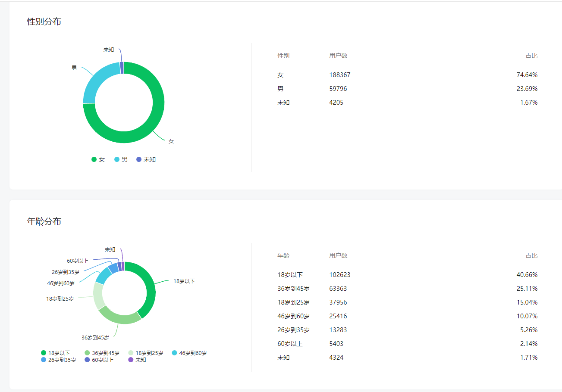Viewport: 562px width, 392px height.
Task: Toggle the 26岁到35岁 legend item
Action: pos(58,360)
